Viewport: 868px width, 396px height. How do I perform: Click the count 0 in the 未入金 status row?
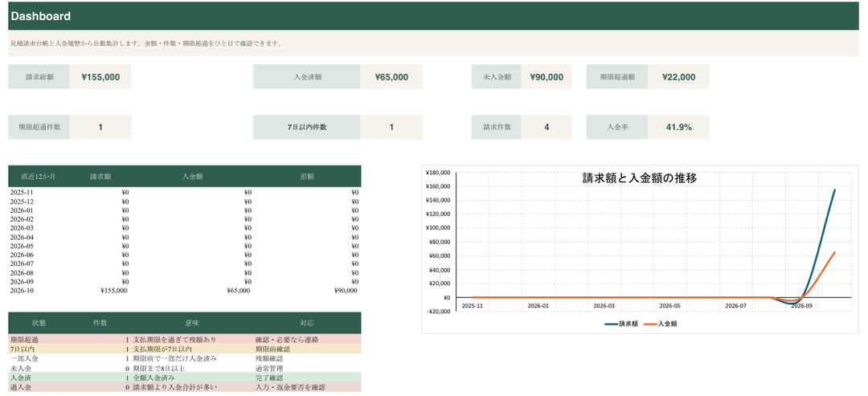click(x=127, y=368)
